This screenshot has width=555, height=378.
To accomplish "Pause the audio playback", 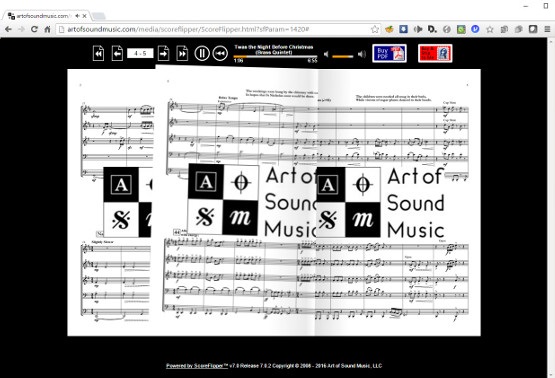I will 202,53.
